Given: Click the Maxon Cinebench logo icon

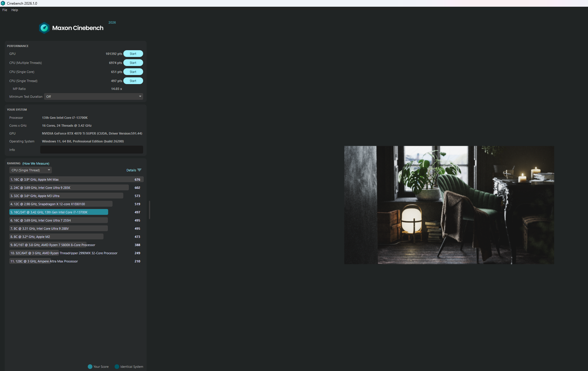Looking at the screenshot, I should click(44, 28).
